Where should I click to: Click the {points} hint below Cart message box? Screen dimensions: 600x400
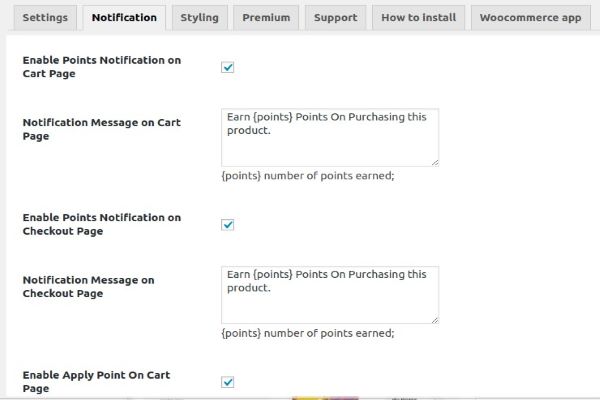308,176
